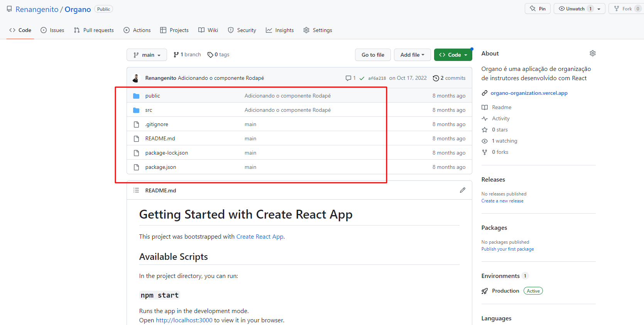
Task: Open the public folder
Action: pos(152,96)
